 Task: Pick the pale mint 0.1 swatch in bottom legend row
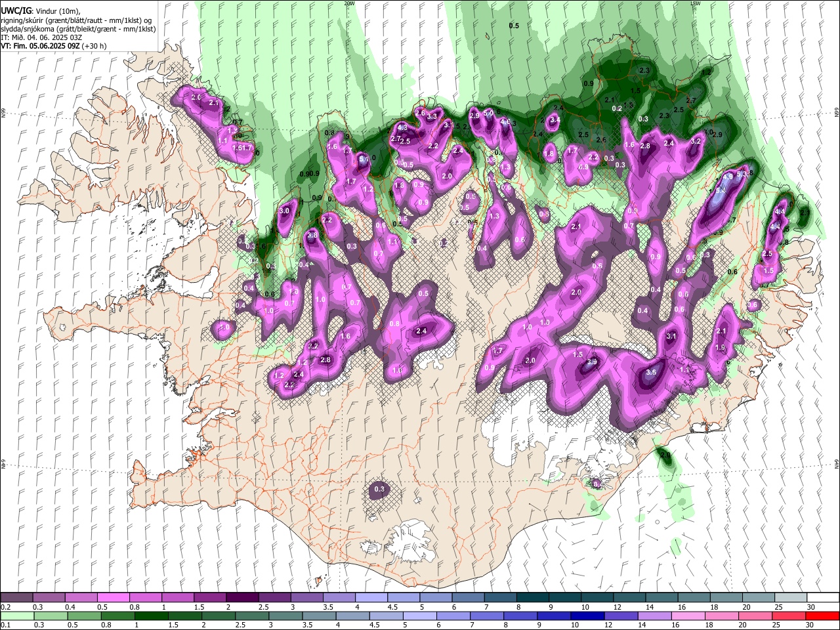tap(17, 616)
